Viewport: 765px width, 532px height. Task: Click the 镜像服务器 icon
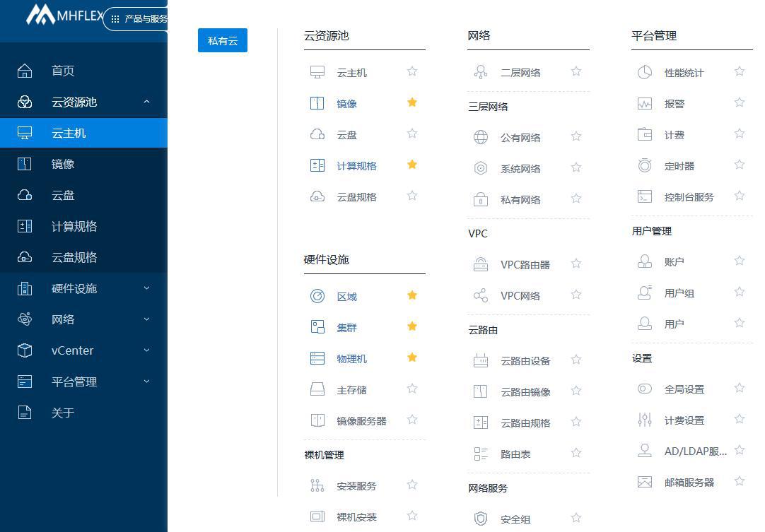point(317,420)
